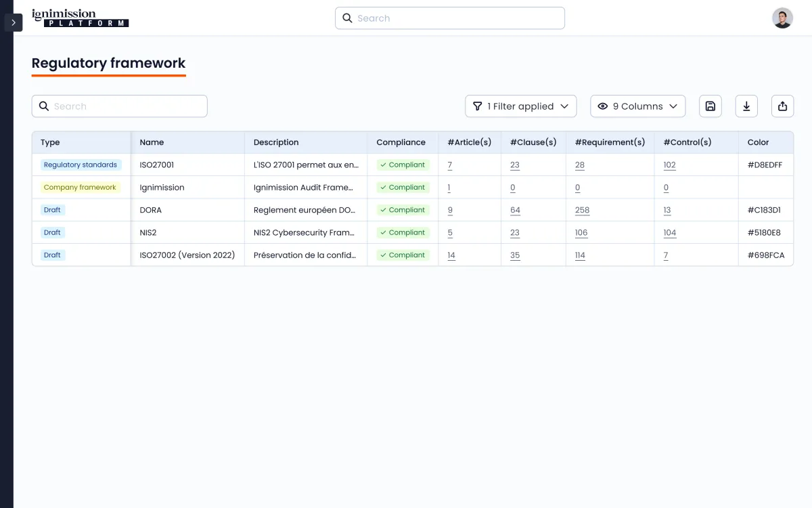Click the Ignimission Platform logo
The image size is (812, 508).
coord(80,18)
